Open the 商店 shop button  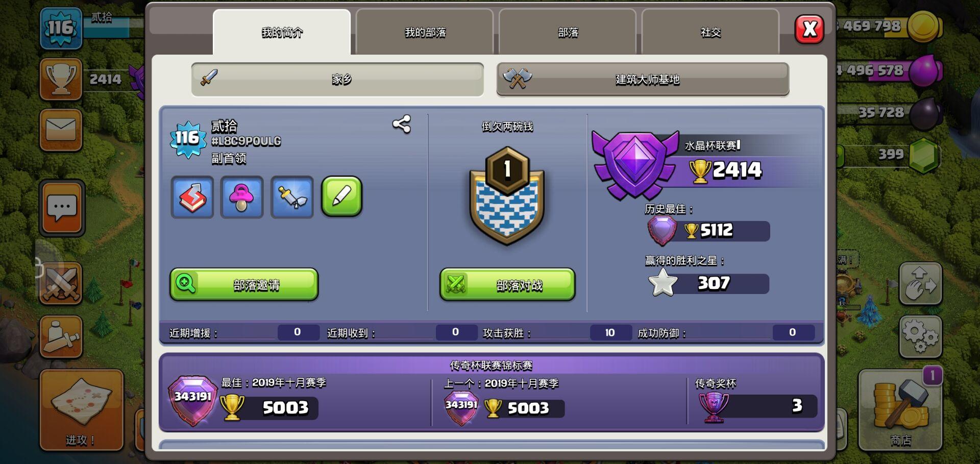click(900, 410)
